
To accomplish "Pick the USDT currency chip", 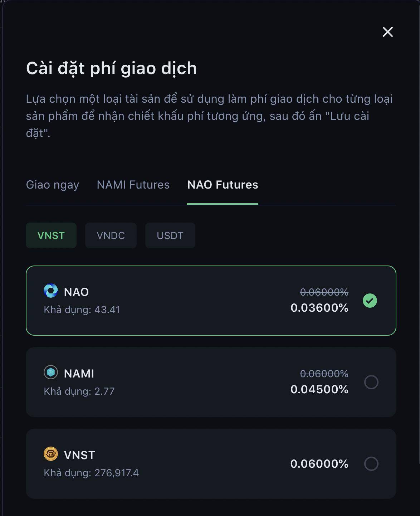I will 170,235.
